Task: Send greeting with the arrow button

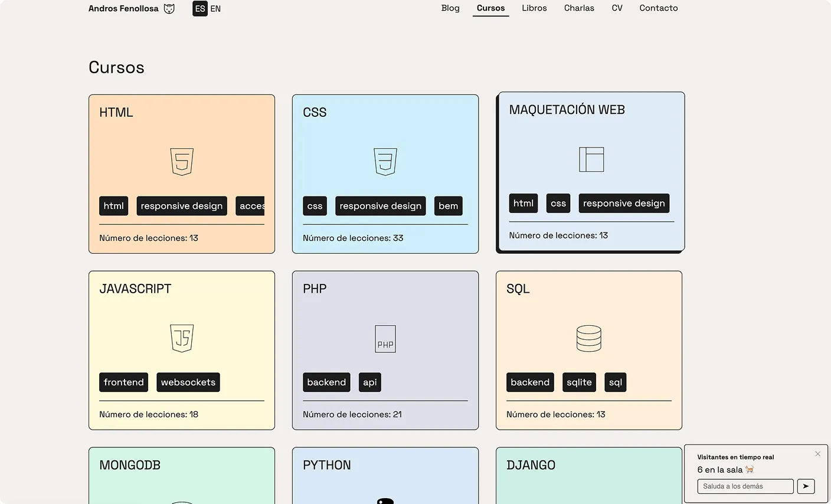Action: coord(806,486)
